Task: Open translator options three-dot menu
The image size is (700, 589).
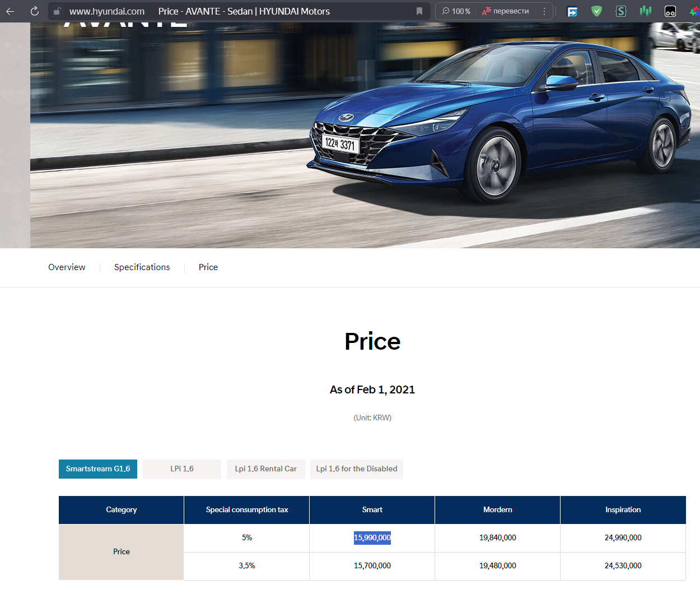Action: pos(544,11)
